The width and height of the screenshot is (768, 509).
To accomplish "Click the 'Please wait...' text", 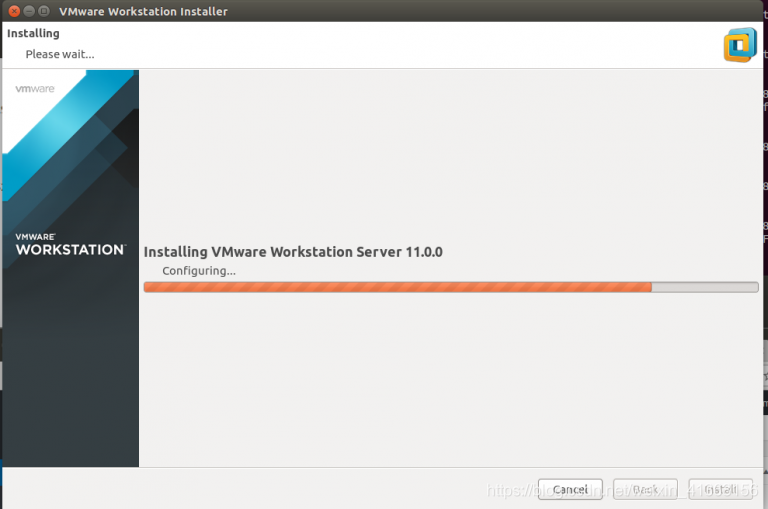I will pyautogui.click(x=60, y=54).
